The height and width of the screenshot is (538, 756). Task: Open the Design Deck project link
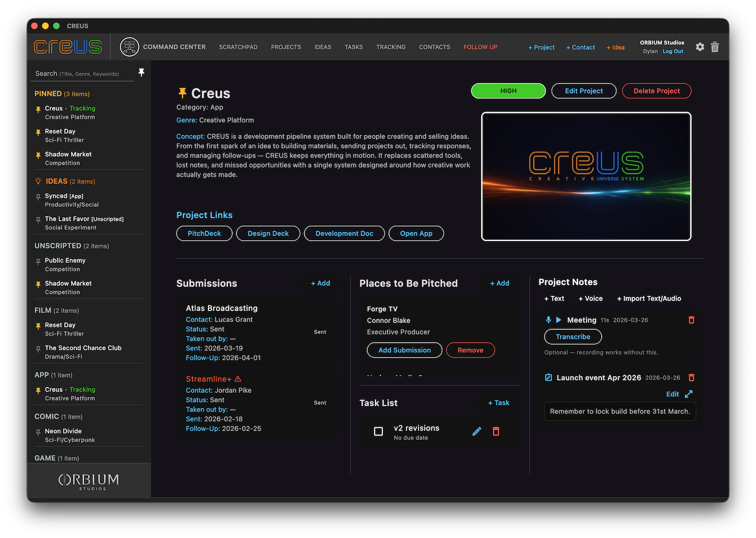(x=268, y=233)
